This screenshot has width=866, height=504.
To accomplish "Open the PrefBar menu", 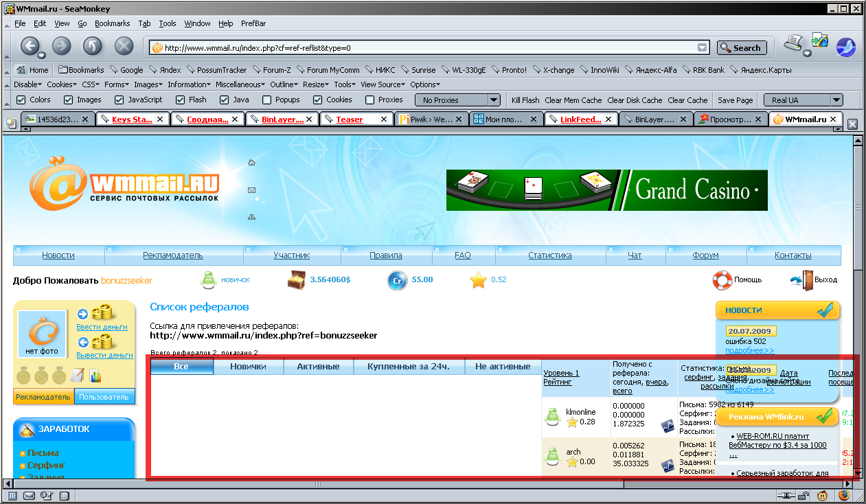I will [x=253, y=23].
